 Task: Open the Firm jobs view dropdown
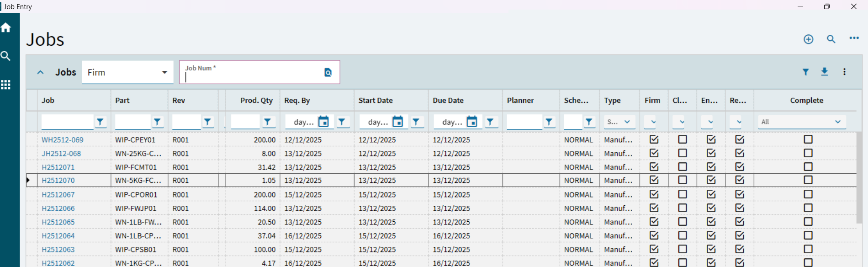pyautogui.click(x=127, y=73)
